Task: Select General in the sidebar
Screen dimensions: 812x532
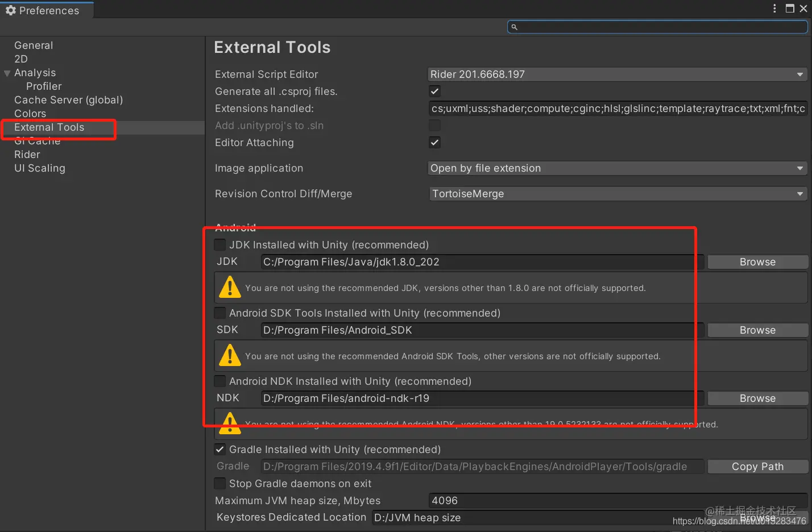Action: click(34, 45)
